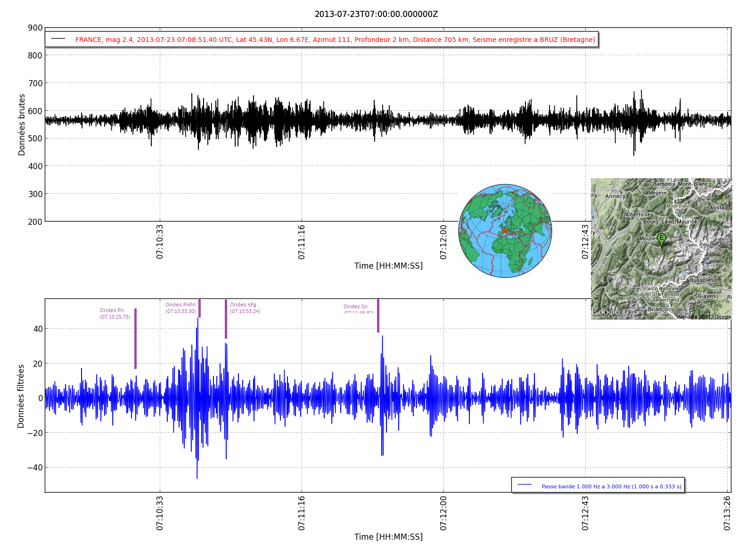This screenshot has height=560, width=754.
Task: Click the Briançon label on the terrain map
Action: coord(659,309)
